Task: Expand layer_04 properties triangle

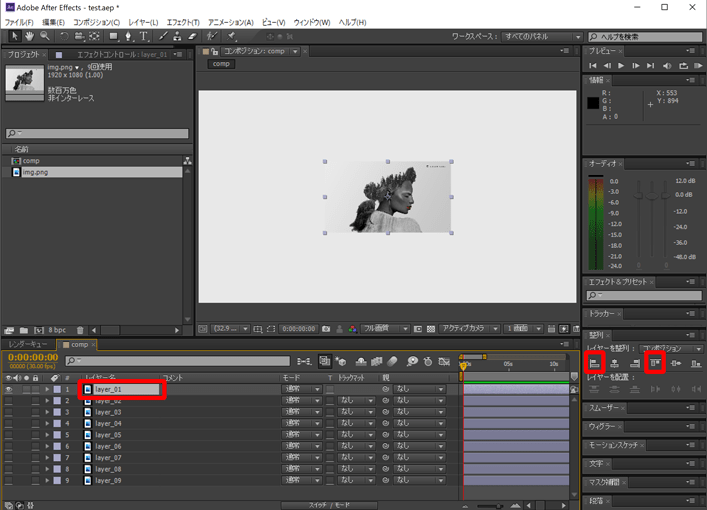Action: point(47,423)
